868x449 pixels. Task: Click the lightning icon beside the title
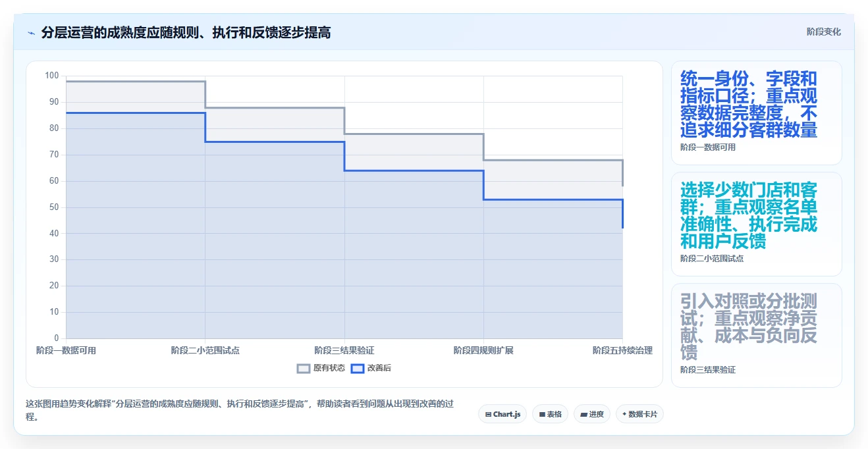[x=31, y=32]
